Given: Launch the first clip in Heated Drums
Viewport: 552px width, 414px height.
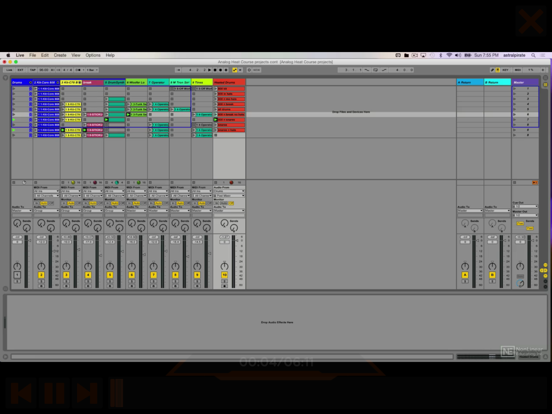Looking at the screenshot, I should pyautogui.click(x=216, y=89).
